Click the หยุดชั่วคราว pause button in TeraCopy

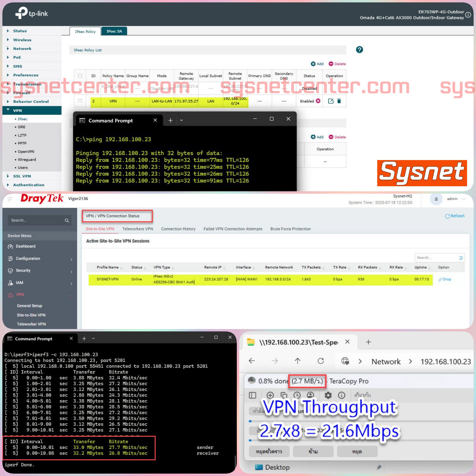pyautogui.click(x=269, y=452)
